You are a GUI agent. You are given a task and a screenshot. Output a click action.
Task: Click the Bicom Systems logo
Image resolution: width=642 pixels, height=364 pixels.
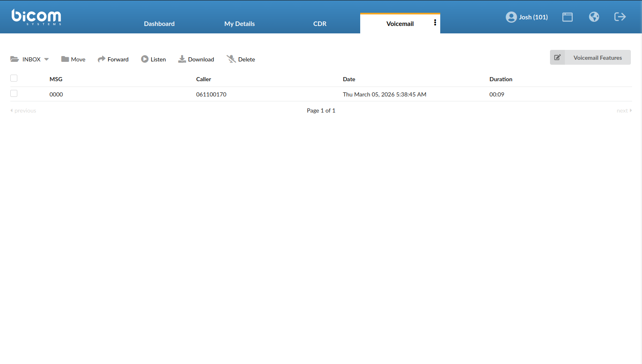(x=36, y=17)
